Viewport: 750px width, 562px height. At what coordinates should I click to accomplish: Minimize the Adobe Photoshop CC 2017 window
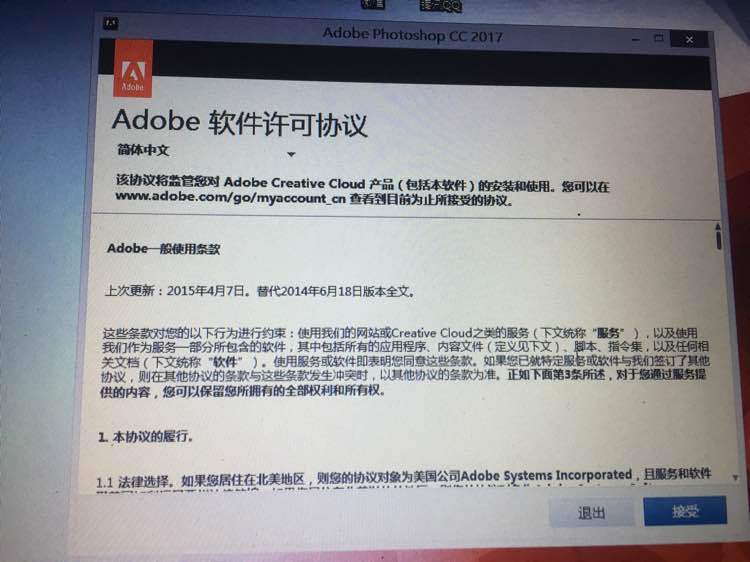pyautogui.click(x=636, y=39)
